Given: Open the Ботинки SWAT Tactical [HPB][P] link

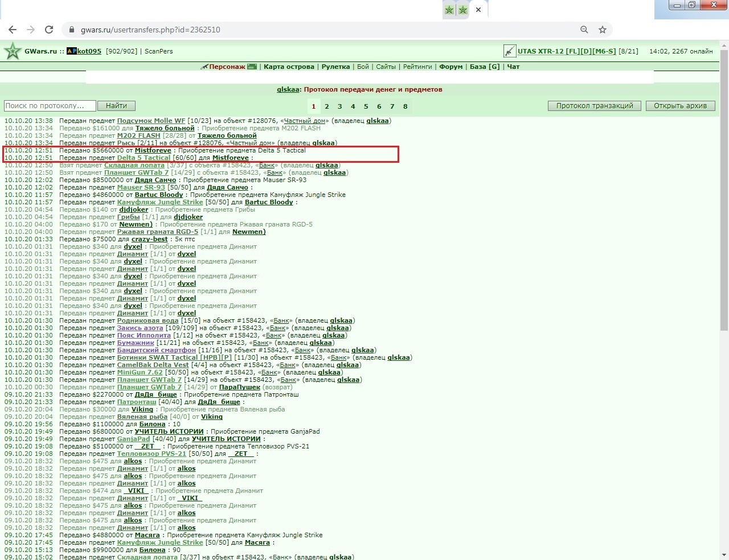Looking at the screenshot, I should 174,357.
